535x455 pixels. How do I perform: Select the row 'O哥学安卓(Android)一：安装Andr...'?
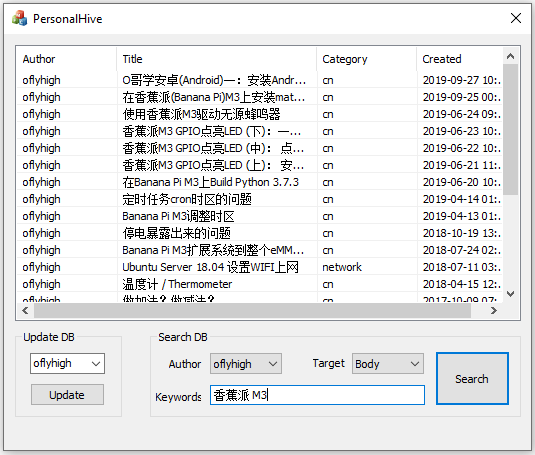[x=259, y=80]
